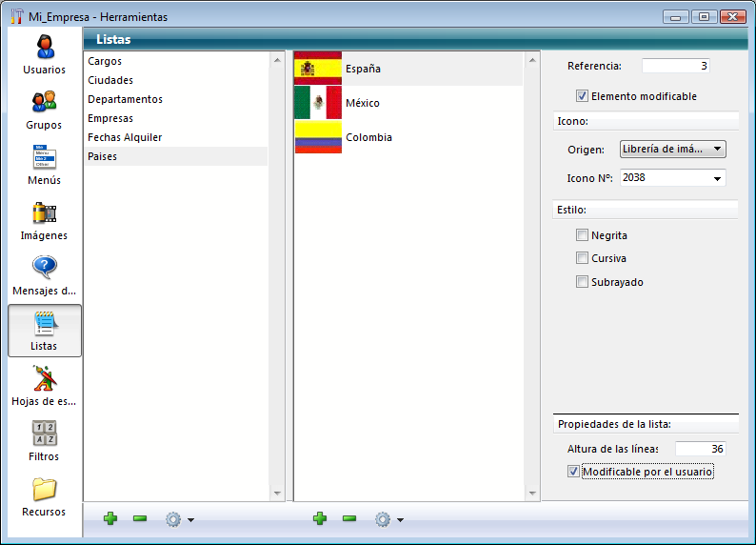This screenshot has height=545, width=756.
Task: Select Ciudades in the lists panel
Action: pyautogui.click(x=110, y=80)
